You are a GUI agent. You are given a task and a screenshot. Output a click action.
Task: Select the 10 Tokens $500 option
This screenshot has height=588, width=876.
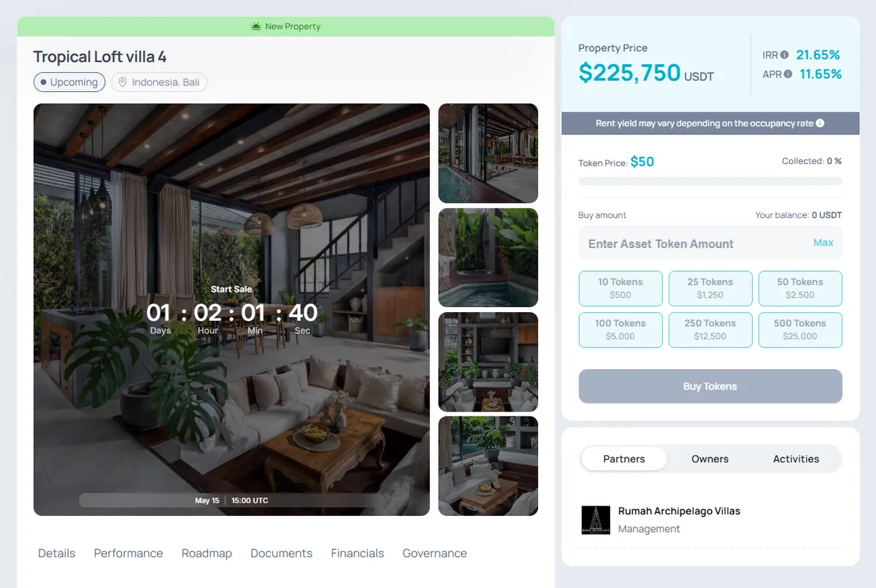pyautogui.click(x=620, y=288)
